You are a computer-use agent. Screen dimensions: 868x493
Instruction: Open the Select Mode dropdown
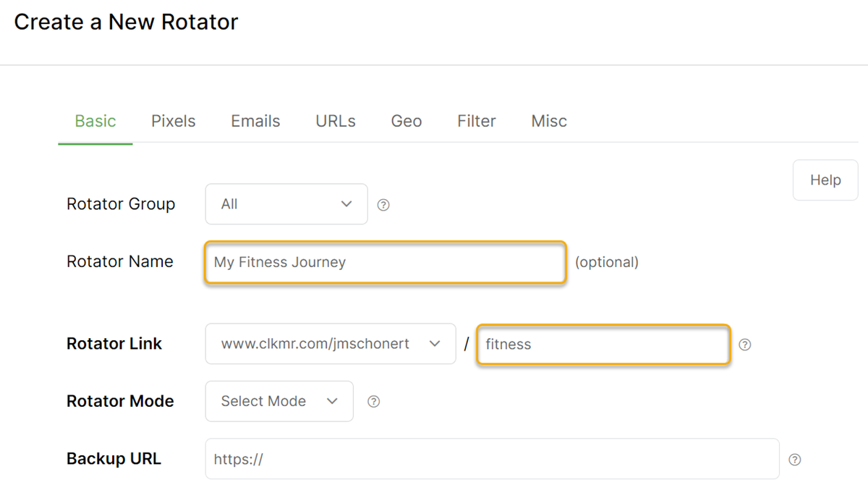(x=278, y=401)
